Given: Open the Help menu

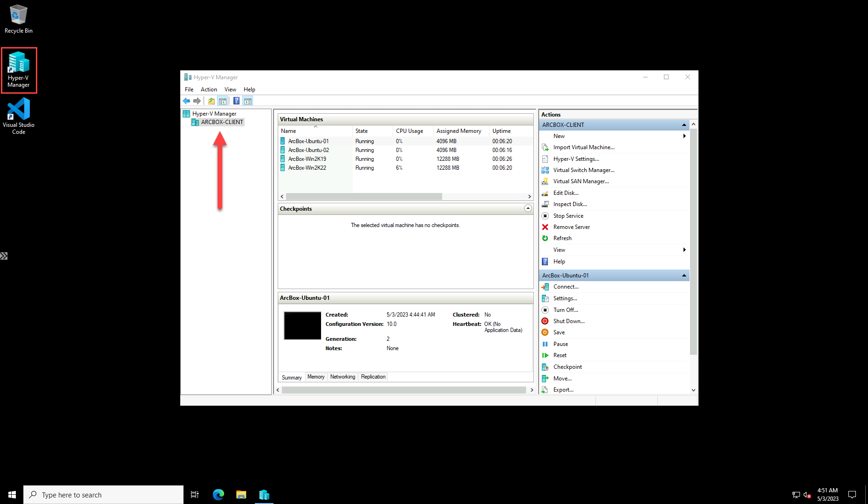Looking at the screenshot, I should (249, 90).
